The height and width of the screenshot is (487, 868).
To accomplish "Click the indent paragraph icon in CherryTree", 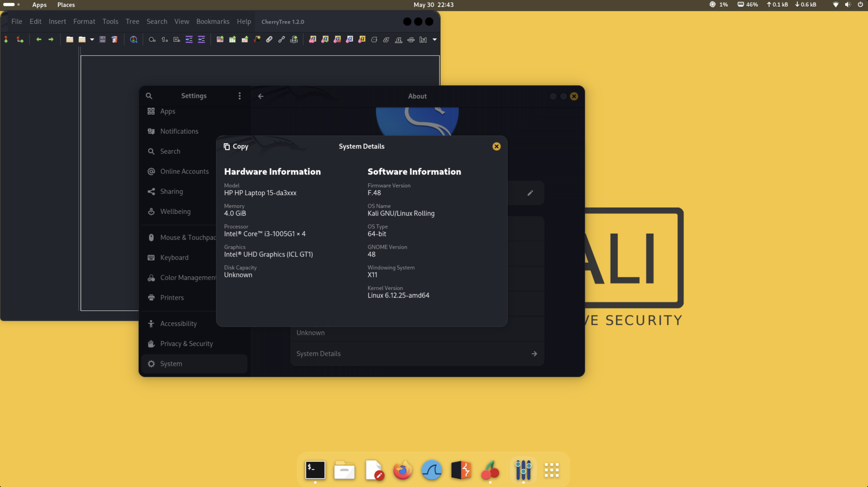I will point(189,39).
